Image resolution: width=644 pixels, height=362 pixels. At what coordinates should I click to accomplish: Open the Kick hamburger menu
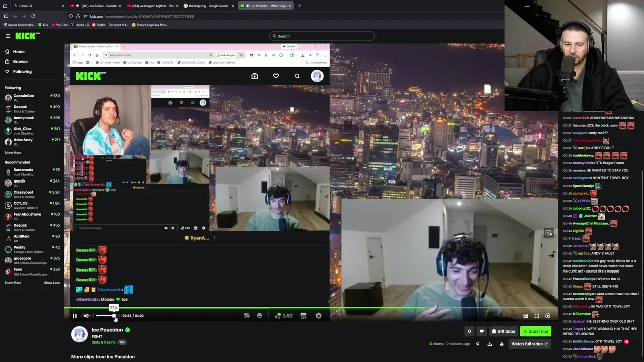(8, 36)
